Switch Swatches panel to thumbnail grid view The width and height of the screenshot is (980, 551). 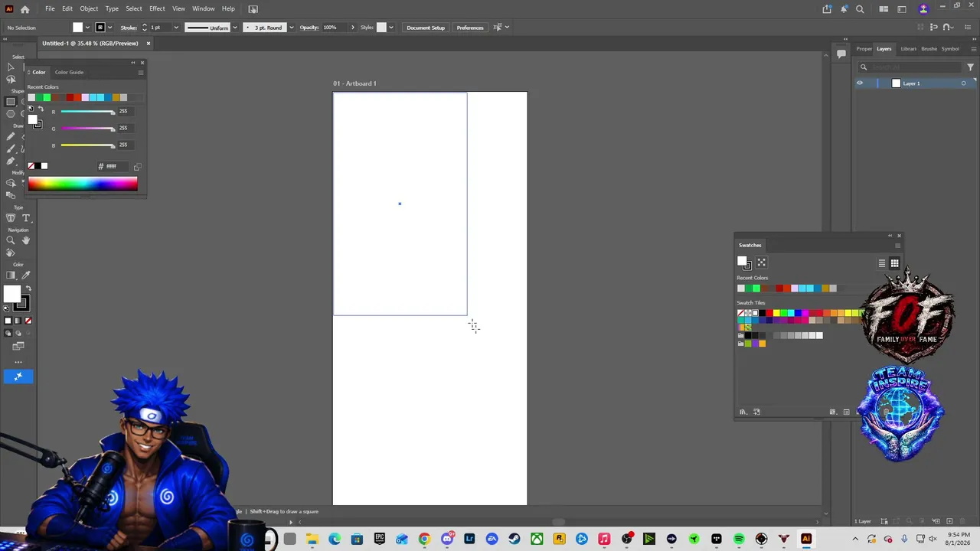(x=894, y=263)
